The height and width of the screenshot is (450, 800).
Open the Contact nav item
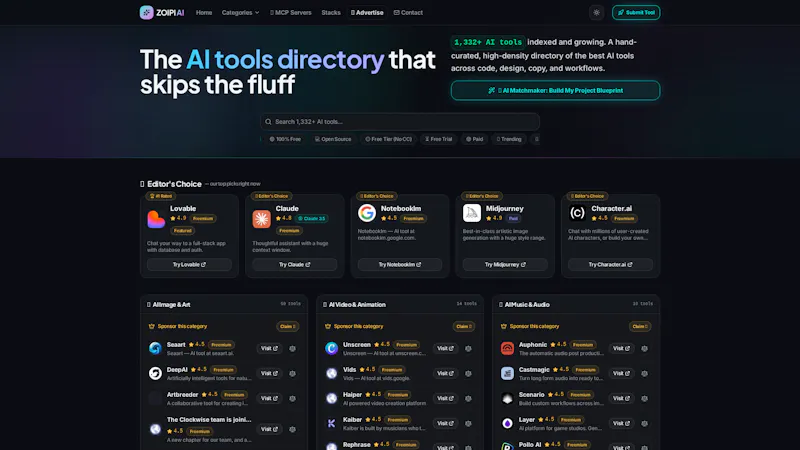(x=408, y=12)
